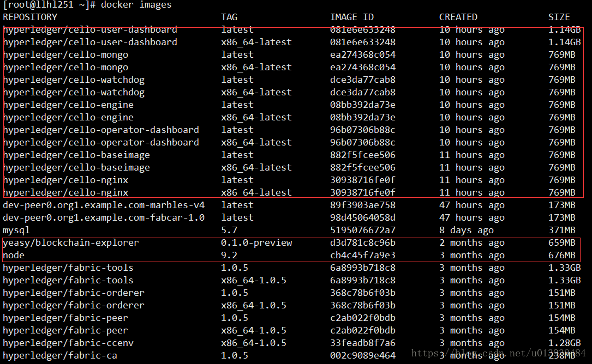This screenshot has width=592, height=364.
Task: Click the 0.1.0-preview tag
Action: (256, 243)
